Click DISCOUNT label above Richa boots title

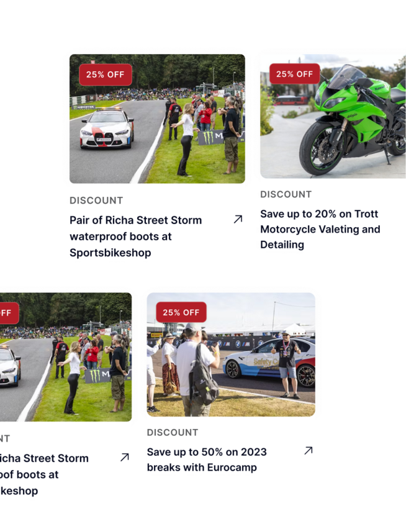(x=96, y=201)
